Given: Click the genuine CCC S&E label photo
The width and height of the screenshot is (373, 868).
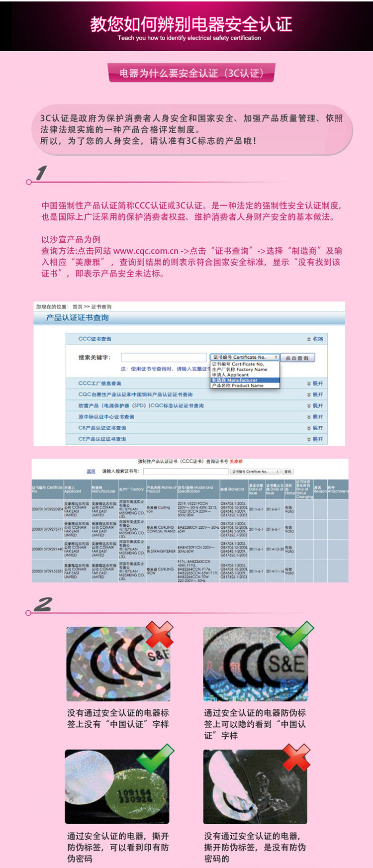Looking at the screenshot, I should pos(256,664).
